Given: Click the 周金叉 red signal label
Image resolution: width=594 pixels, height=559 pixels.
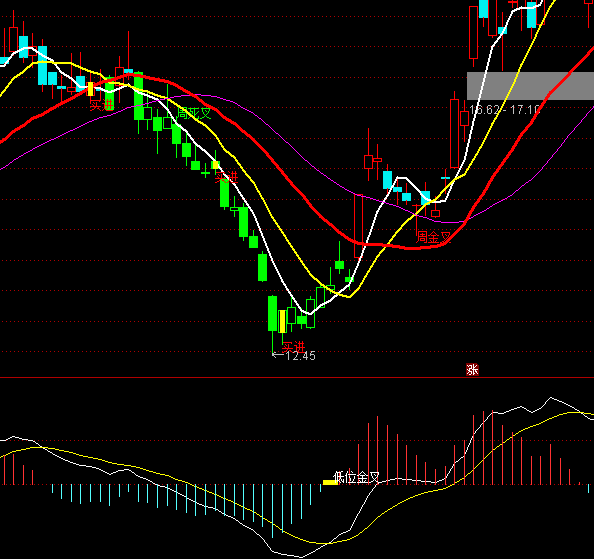Looking at the screenshot, I should (434, 237).
